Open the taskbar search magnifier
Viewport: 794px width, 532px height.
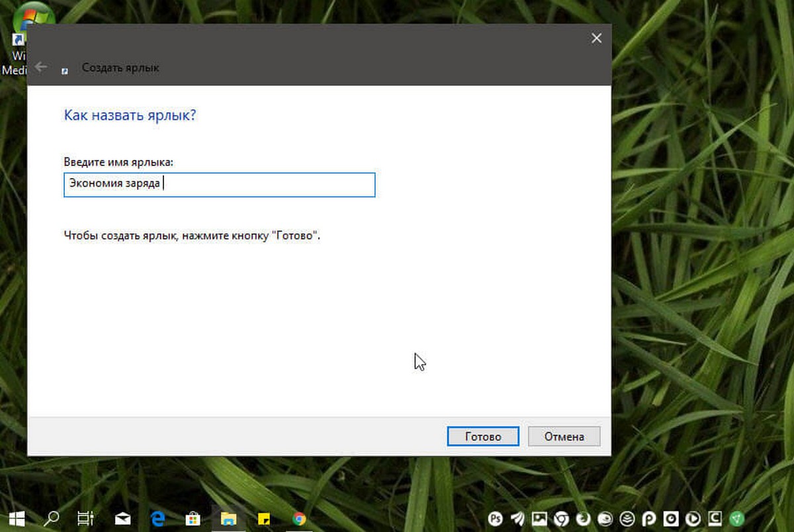coord(52,517)
